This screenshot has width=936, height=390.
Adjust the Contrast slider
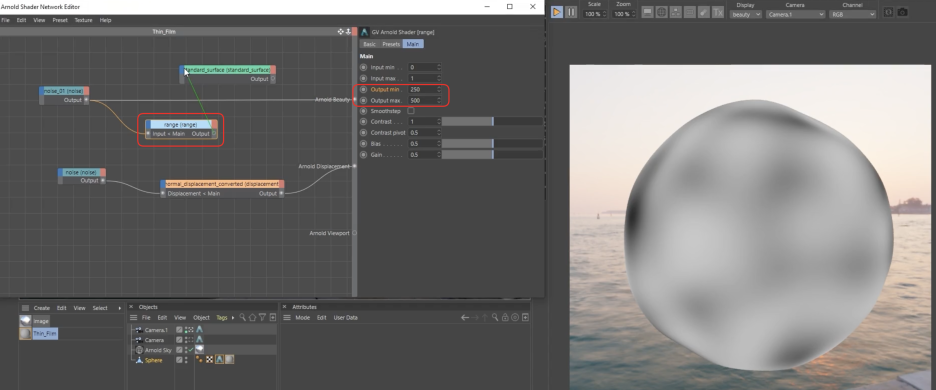[x=492, y=122]
